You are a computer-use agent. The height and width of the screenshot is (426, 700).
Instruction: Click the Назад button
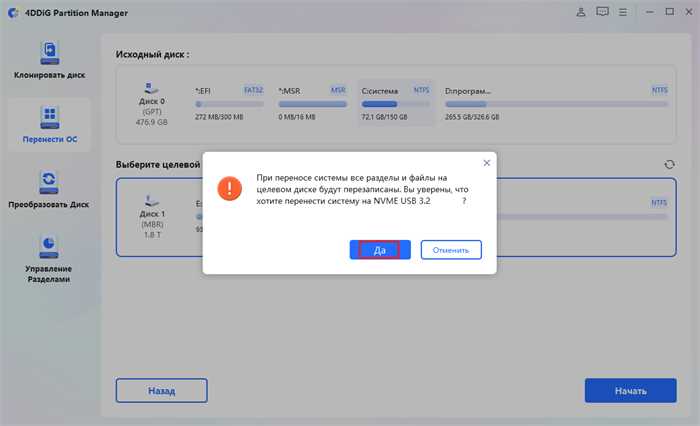click(162, 391)
